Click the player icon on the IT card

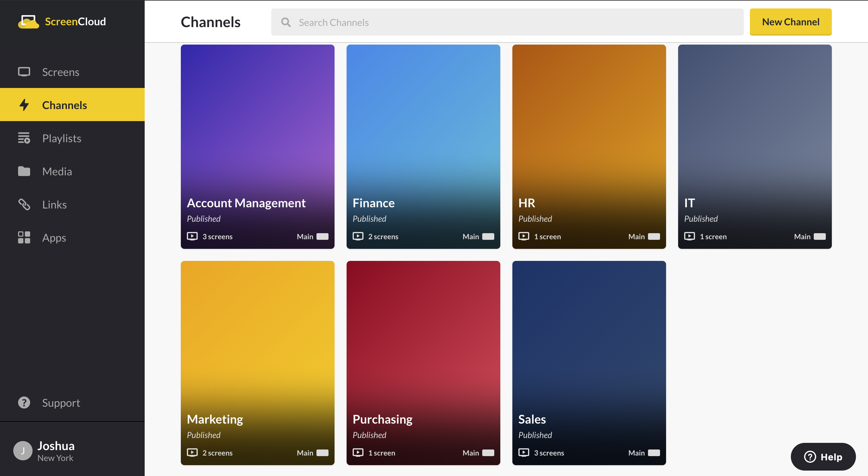[x=689, y=236]
